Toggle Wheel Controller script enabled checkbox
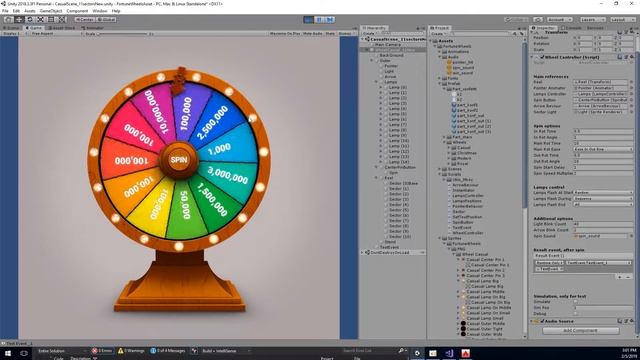This screenshot has height=360, width=640. (542, 58)
